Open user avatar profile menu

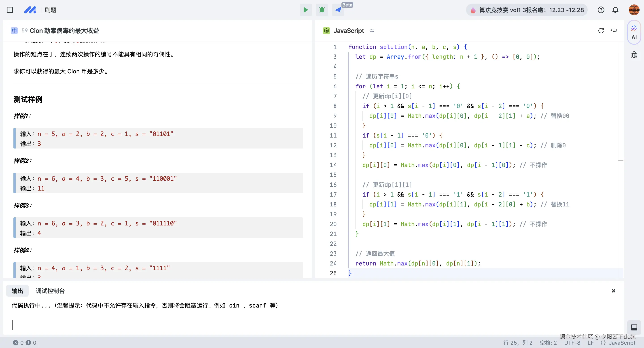(634, 10)
